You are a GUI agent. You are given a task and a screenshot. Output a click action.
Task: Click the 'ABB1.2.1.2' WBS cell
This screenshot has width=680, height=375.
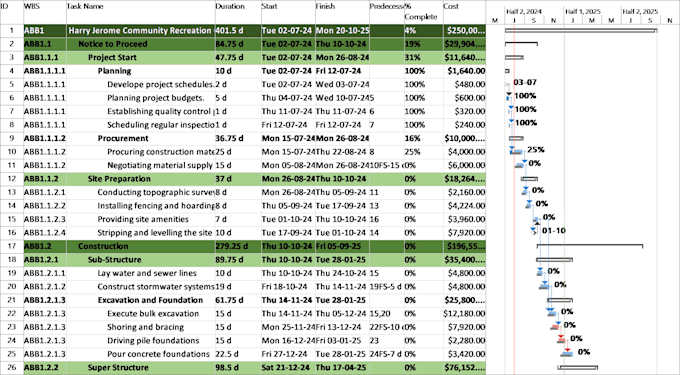point(45,287)
